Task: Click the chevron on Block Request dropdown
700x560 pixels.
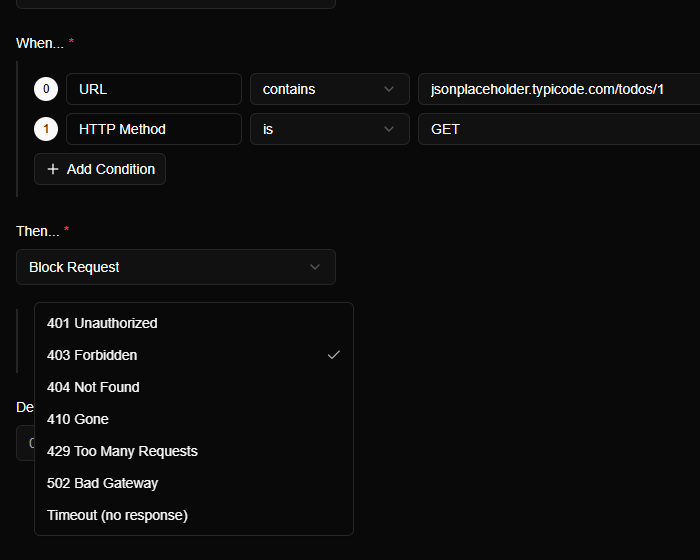Action: tap(315, 267)
